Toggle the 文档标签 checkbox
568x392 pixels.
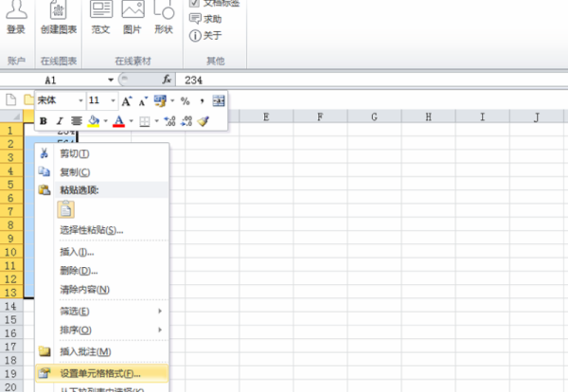tap(194, 3)
